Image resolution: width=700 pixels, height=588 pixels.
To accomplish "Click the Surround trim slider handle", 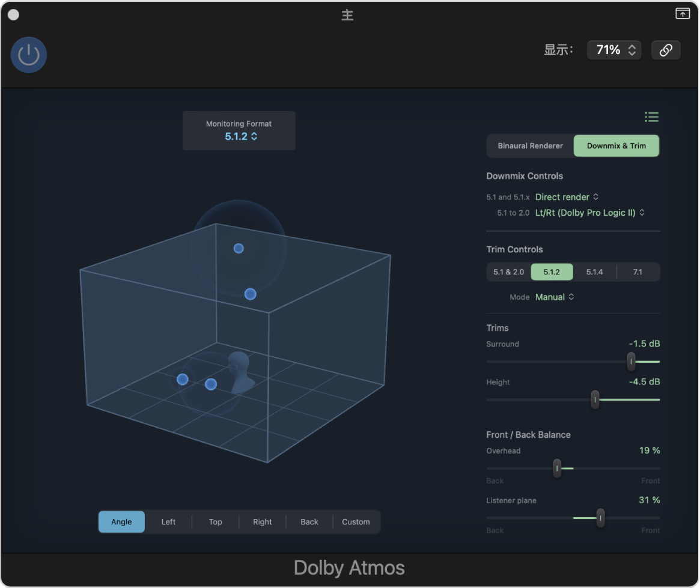I will [631, 362].
